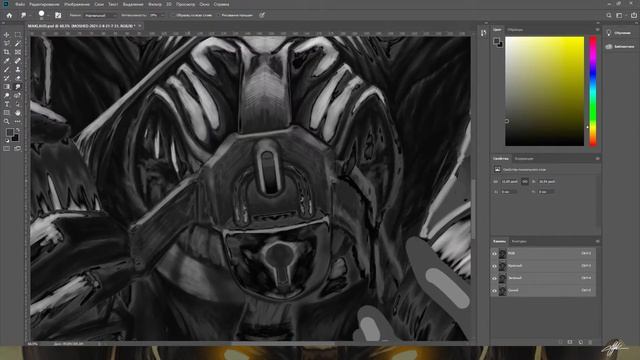Select the Type tool
The width and height of the screenshot is (640, 360).
click(x=7, y=104)
